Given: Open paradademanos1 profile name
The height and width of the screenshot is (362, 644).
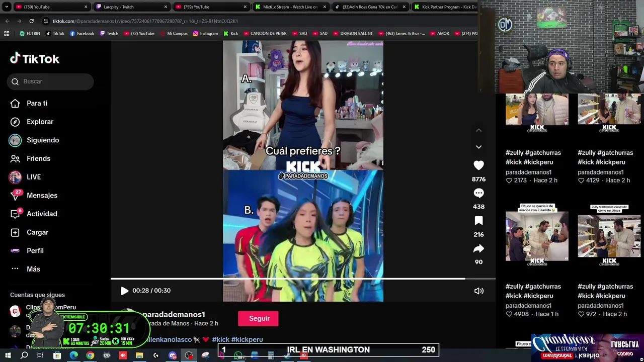Looking at the screenshot, I should point(174,314).
